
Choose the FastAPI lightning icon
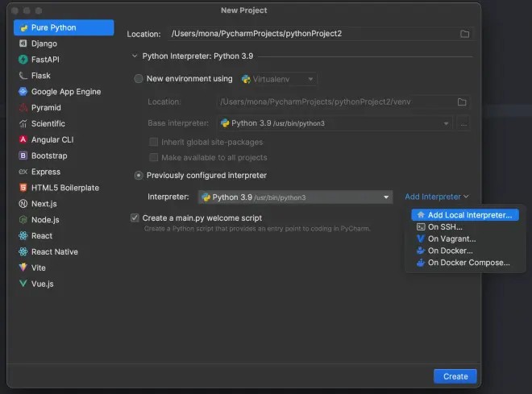pos(23,60)
